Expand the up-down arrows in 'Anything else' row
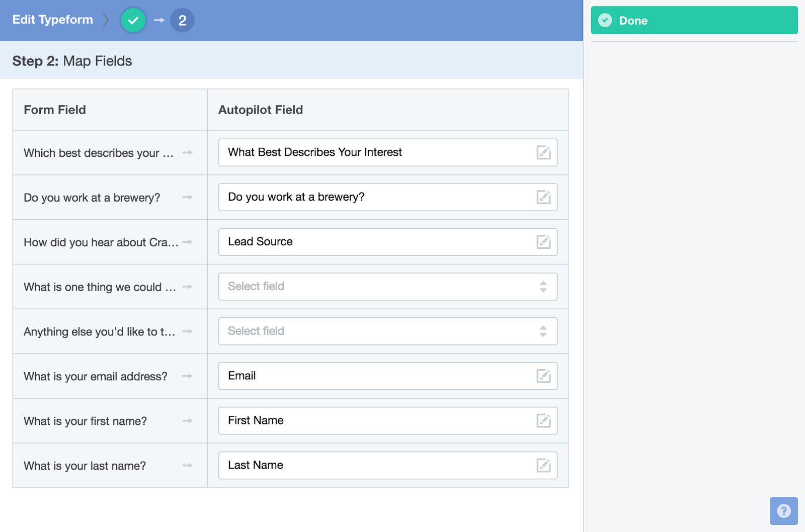 coord(543,331)
